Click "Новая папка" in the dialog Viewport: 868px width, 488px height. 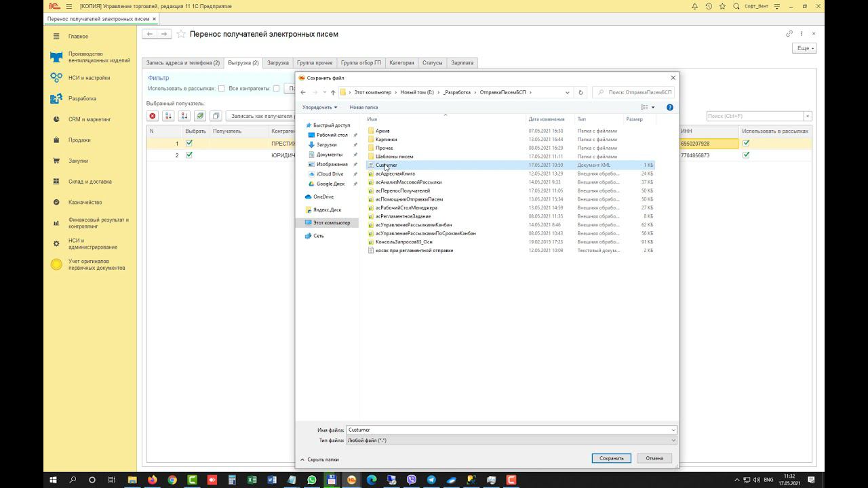pyautogui.click(x=363, y=107)
